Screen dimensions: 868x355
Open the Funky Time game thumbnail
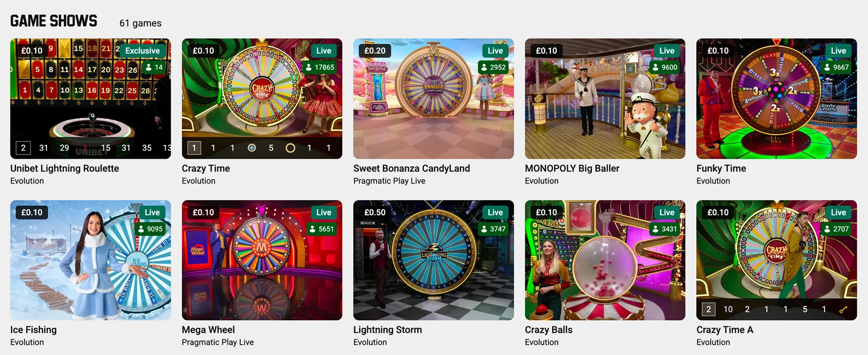tap(777, 98)
